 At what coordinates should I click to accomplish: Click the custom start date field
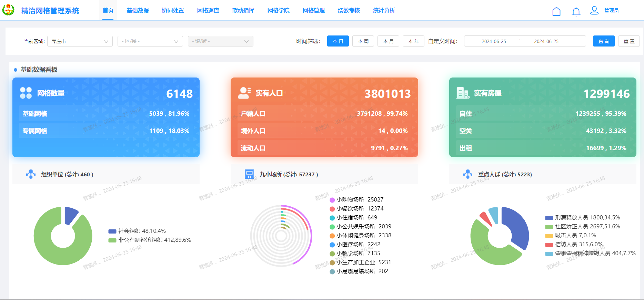pos(494,41)
